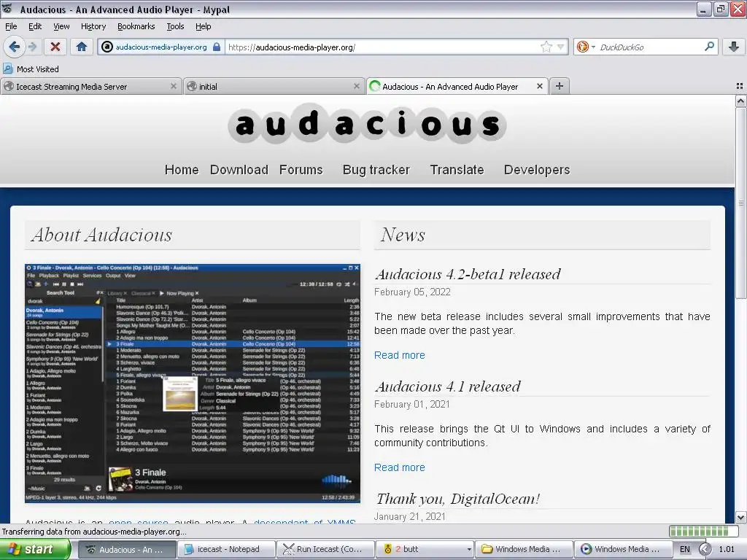Open the Bookmarks menu
Viewport: 747px width, 560px height.
pos(136,26)
